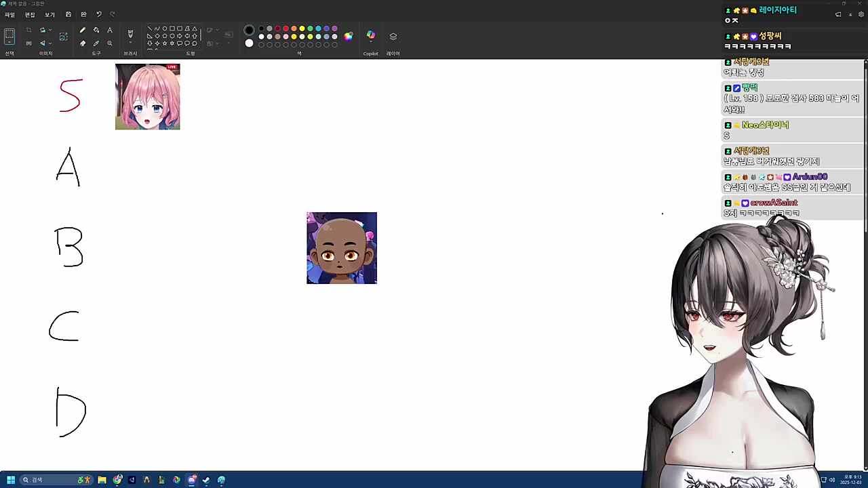Expand the Rotate options dropdown

pos(50,30)
